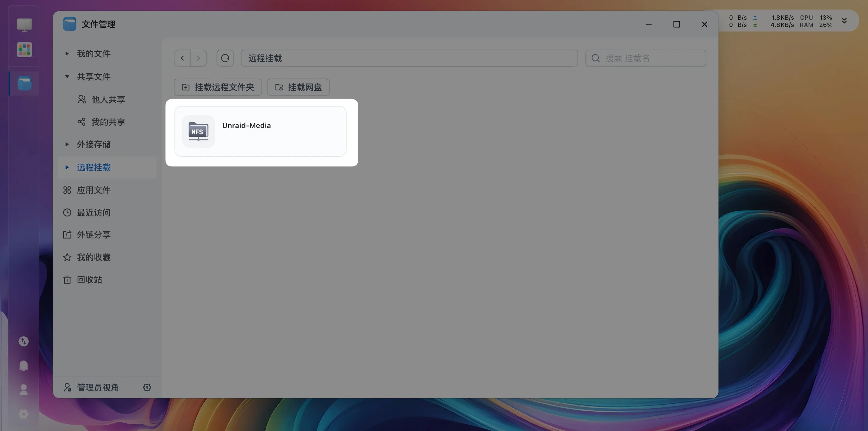
Task: Go back with the left arrow button
Action: tap(182, 58)
